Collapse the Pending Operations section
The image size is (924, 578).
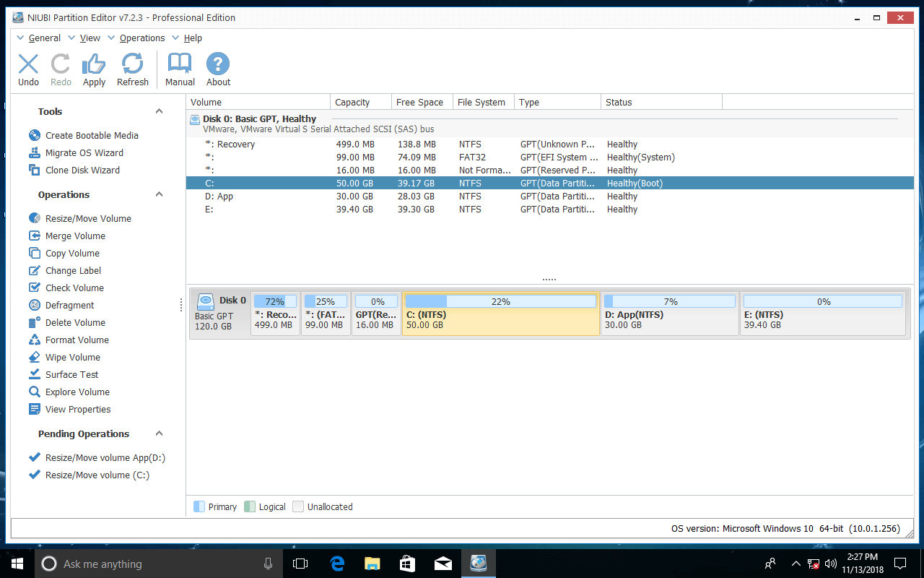tap(159, 433)
